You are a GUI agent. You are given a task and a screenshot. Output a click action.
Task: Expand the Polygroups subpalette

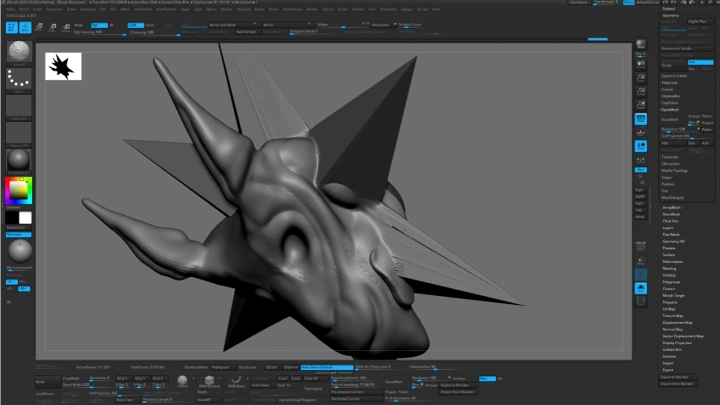coord(671,282)
